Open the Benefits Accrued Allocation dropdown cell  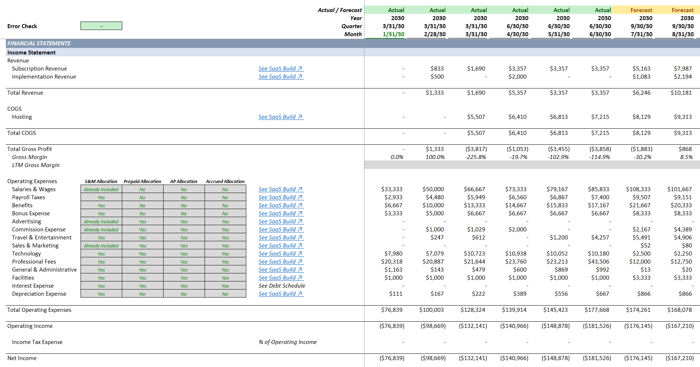(225, 205)
